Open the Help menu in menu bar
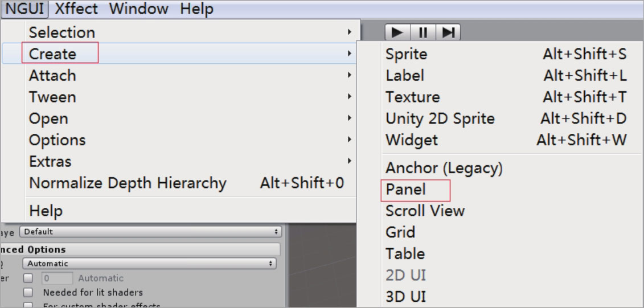This screenshot has width=644, height=308. 196,9
